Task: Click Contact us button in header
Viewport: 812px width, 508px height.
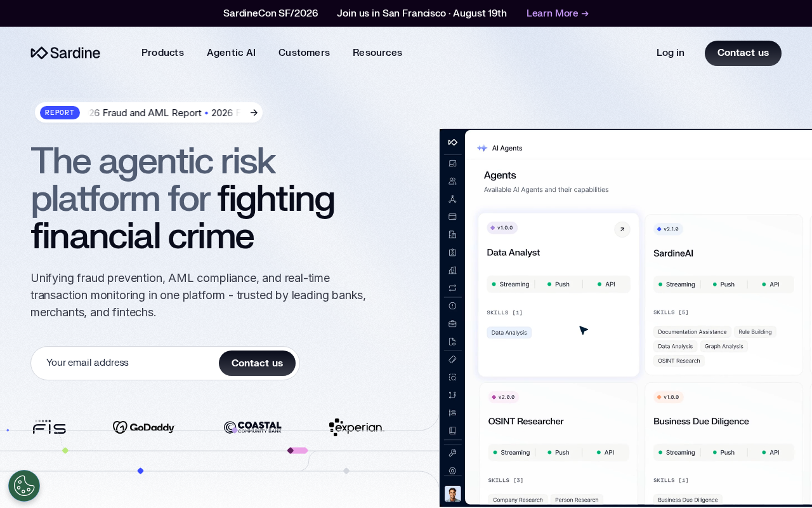Action: [x=743, y=53]
